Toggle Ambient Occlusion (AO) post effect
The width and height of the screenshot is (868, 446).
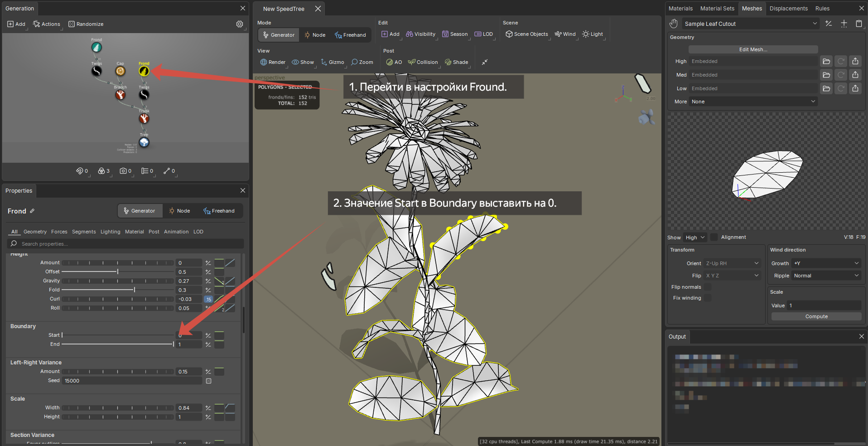tap(394, 62)
